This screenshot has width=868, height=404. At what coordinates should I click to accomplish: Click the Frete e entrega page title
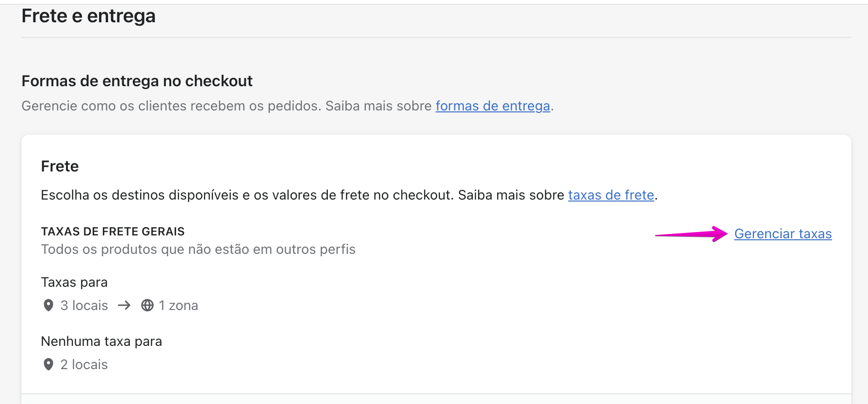(88, 16)
